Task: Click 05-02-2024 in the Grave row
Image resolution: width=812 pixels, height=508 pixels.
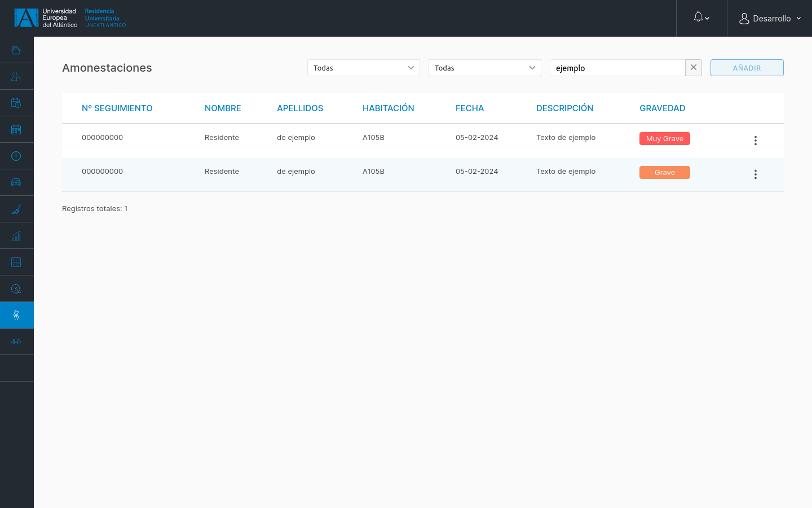Action: [x=477, y=172]
